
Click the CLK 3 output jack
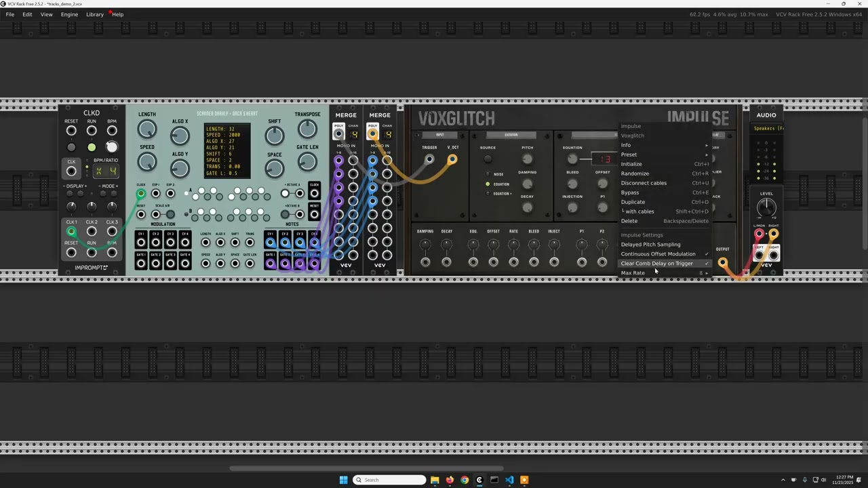[x=112, y=231]
